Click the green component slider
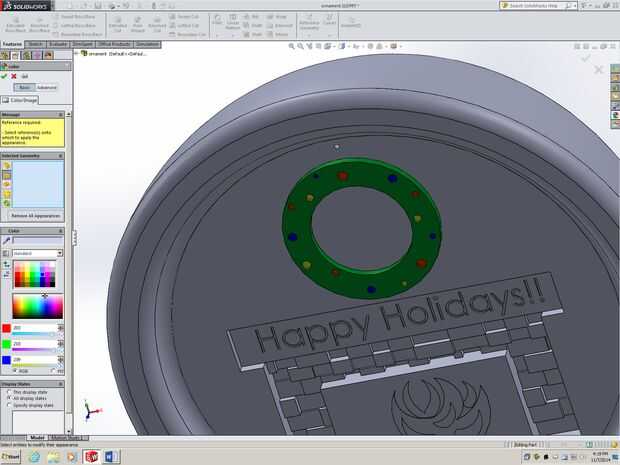The height and width of the screenshot is (465, 620). pos(35,350)
